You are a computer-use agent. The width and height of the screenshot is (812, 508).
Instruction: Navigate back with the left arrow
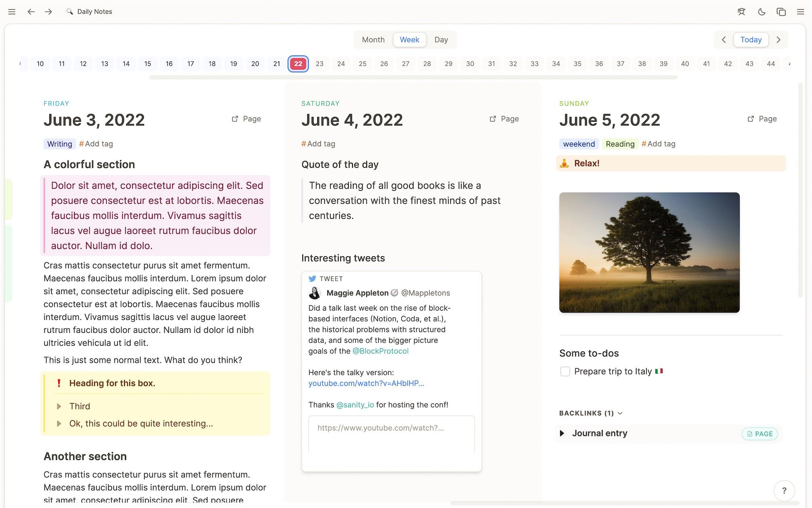[x=31, y=12]
